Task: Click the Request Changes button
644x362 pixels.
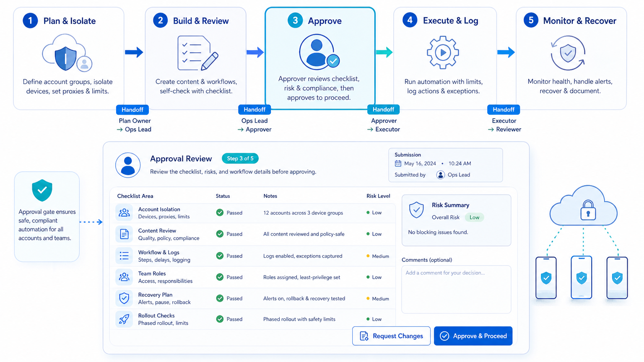Action: tap(391, 336)
